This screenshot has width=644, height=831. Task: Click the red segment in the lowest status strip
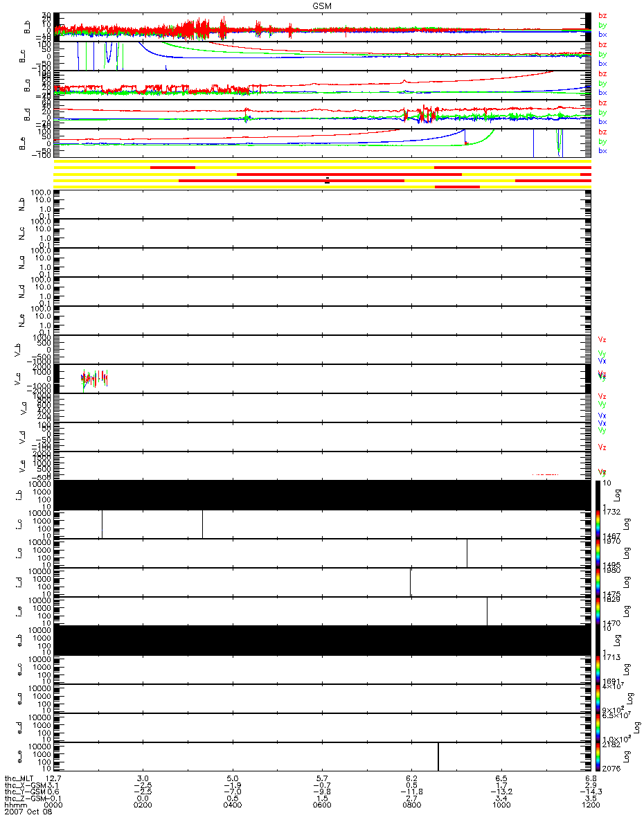tap(457, 187)
